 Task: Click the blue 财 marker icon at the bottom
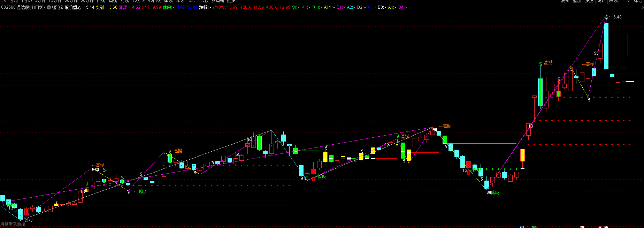point(522,227)
